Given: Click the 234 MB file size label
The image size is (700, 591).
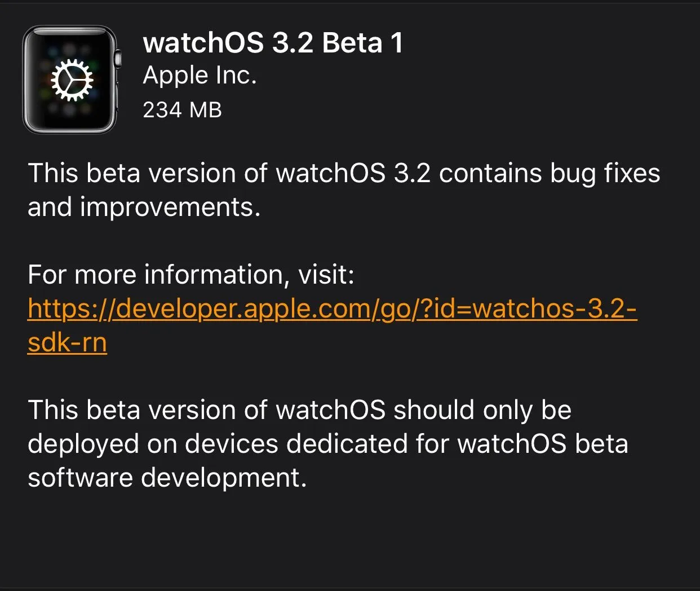Looking at the screenshot, I should coord(182,109).
